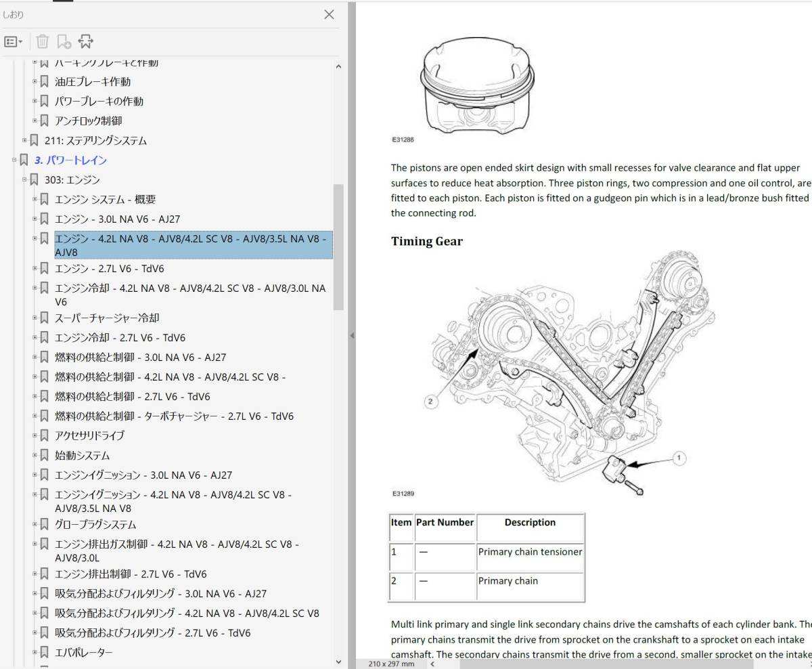Open bookmark 吸気分配およびフィルタリング - 4.2L NA V8
The height and width of the screenshot is (669, 812).
[187, 613]
